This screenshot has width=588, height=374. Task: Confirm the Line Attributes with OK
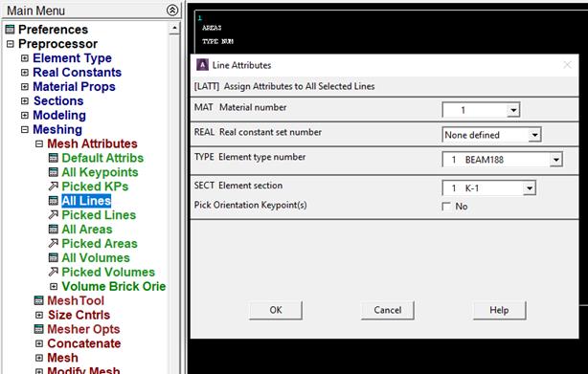pos(276,310)
